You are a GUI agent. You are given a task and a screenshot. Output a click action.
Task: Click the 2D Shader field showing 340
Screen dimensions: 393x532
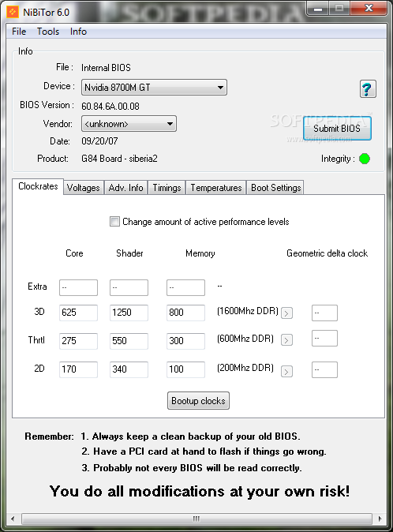[129, 369]
